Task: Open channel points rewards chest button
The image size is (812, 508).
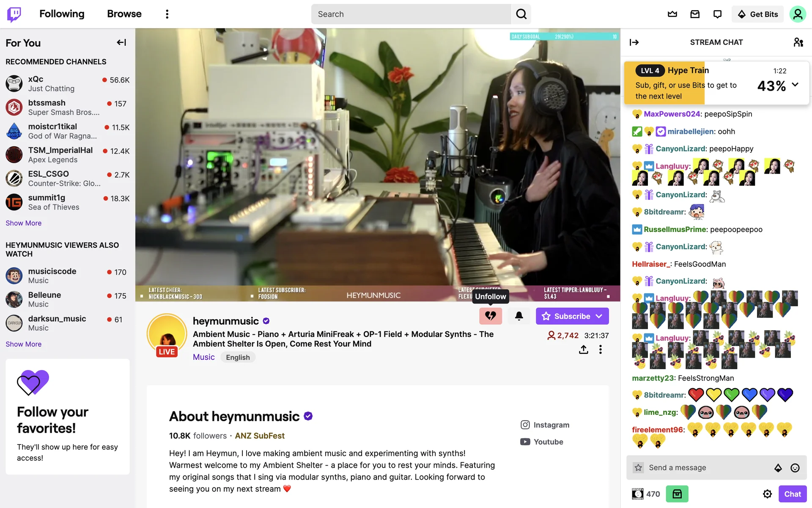Action: [677, 494]
